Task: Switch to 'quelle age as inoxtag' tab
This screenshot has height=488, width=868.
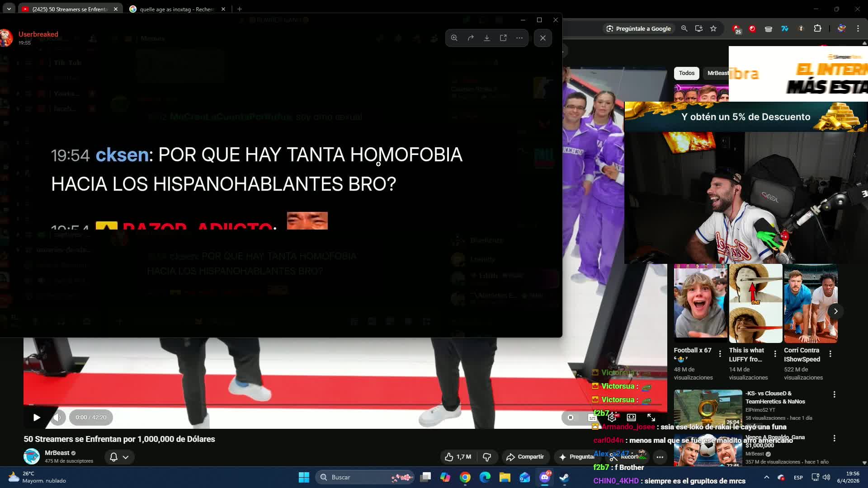Action: pos(177,9)
